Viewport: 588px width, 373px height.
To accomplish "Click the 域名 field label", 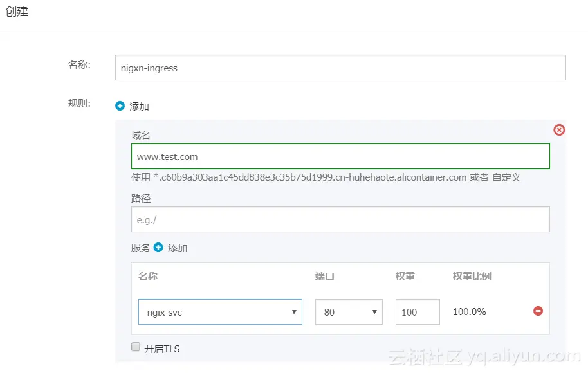I will click(141, 135).
